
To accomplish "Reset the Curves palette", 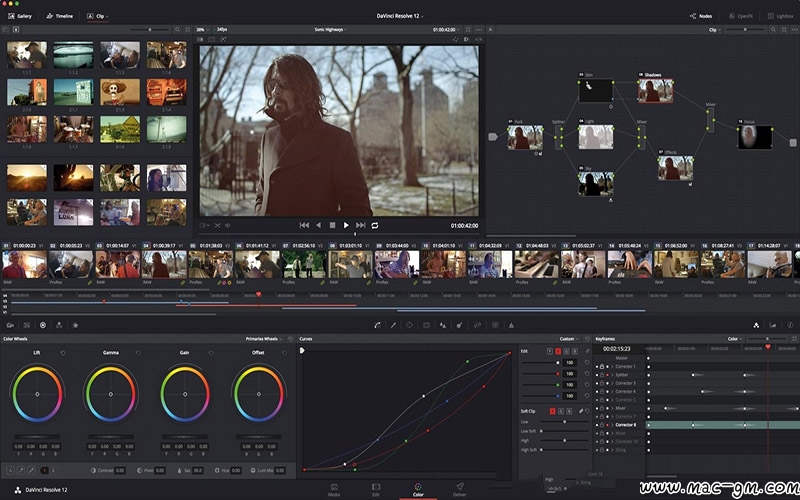I will (x=587, y=339).
